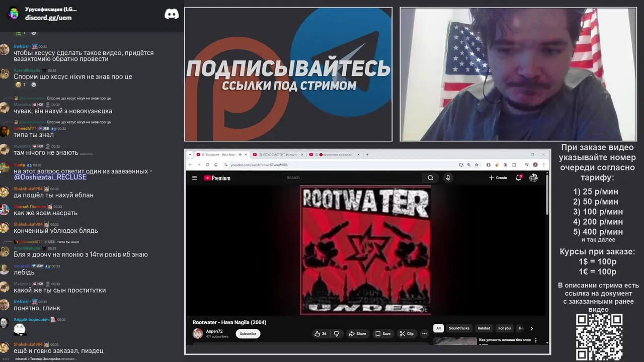Go back in browser history

[x=190, y=164]
